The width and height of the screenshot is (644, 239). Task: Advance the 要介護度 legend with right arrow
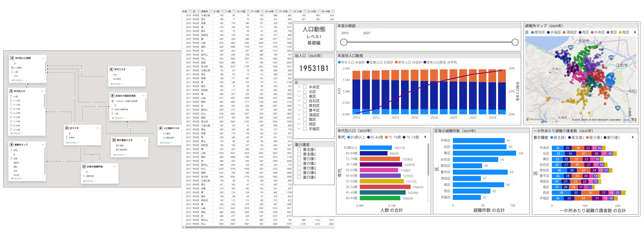click(633, 138)
